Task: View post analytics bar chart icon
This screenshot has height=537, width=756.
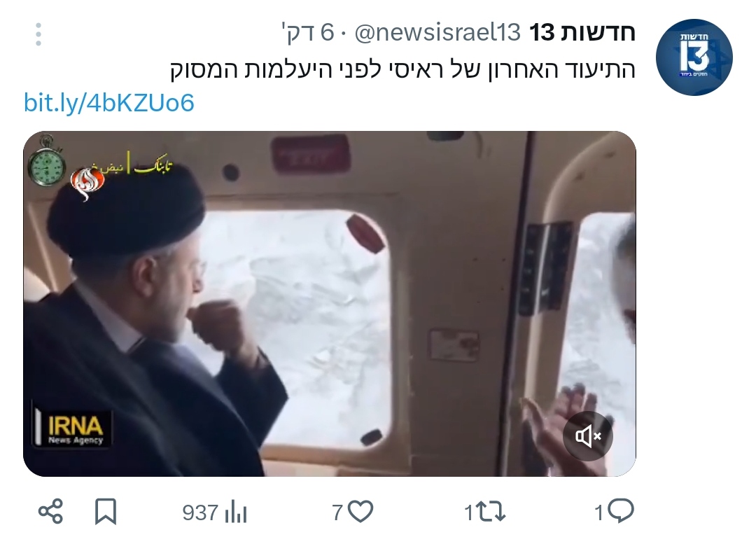Action: [236, 512]
